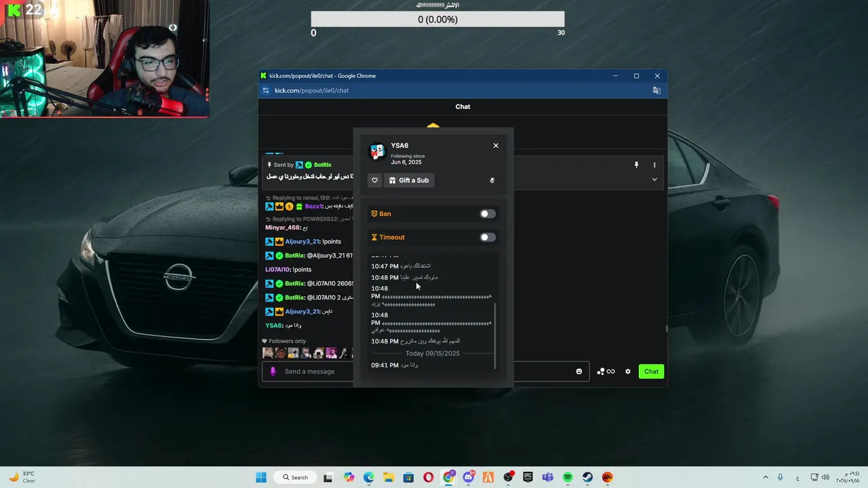Open Steam from the taskbar
Viewport: 868px width, 488px height.
tap(587, 477)
